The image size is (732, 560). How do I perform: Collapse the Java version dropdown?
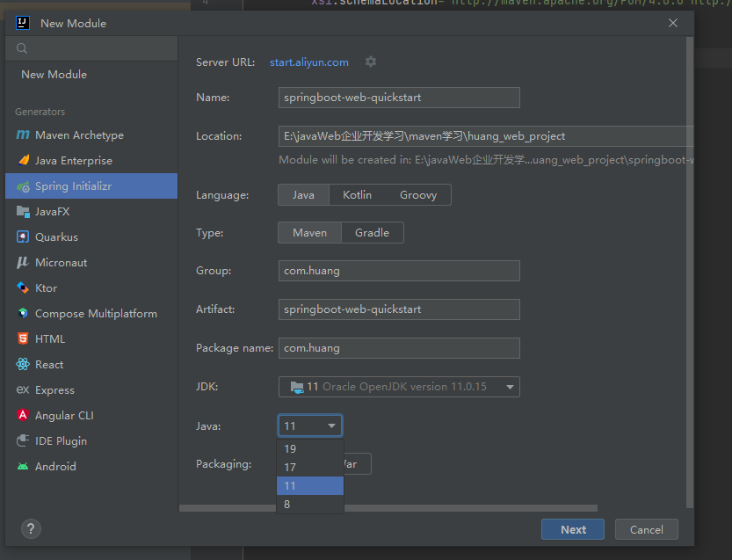[331, 426]
